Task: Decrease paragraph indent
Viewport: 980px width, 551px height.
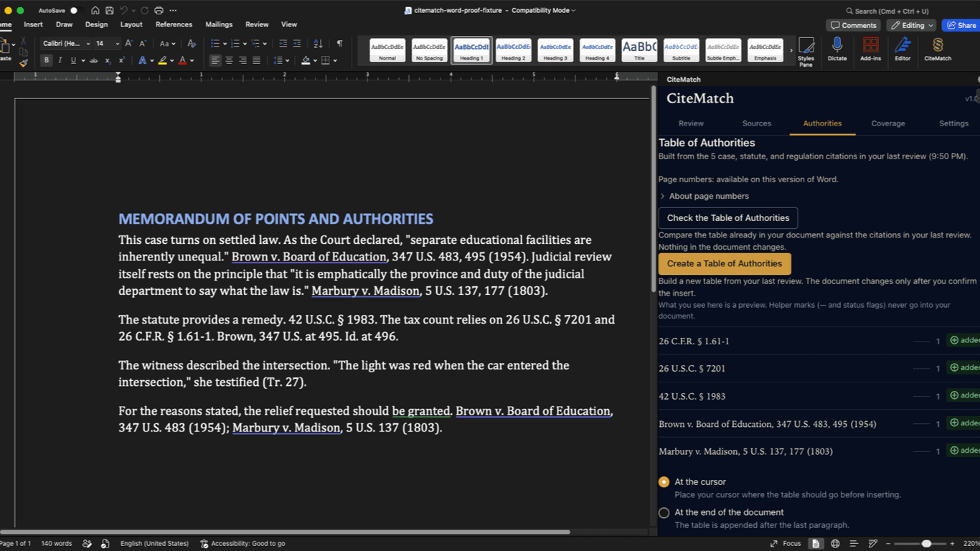Action: coord(283,44)
